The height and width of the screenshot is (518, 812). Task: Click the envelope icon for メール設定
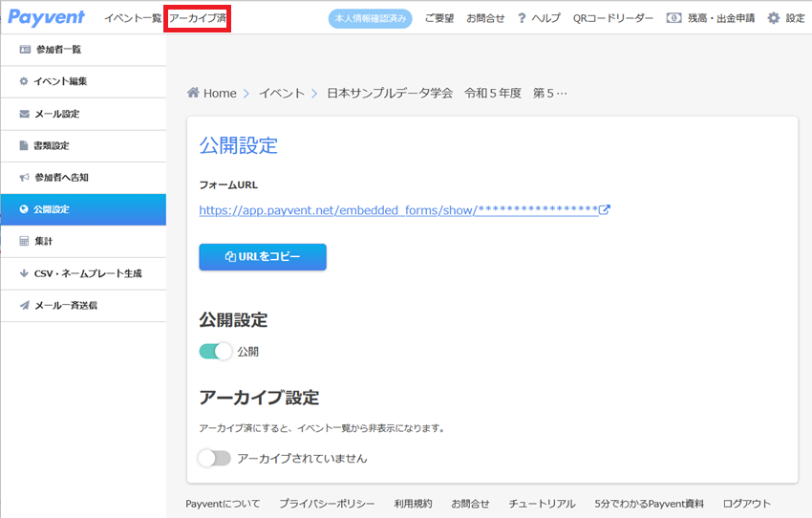[24, 114]
